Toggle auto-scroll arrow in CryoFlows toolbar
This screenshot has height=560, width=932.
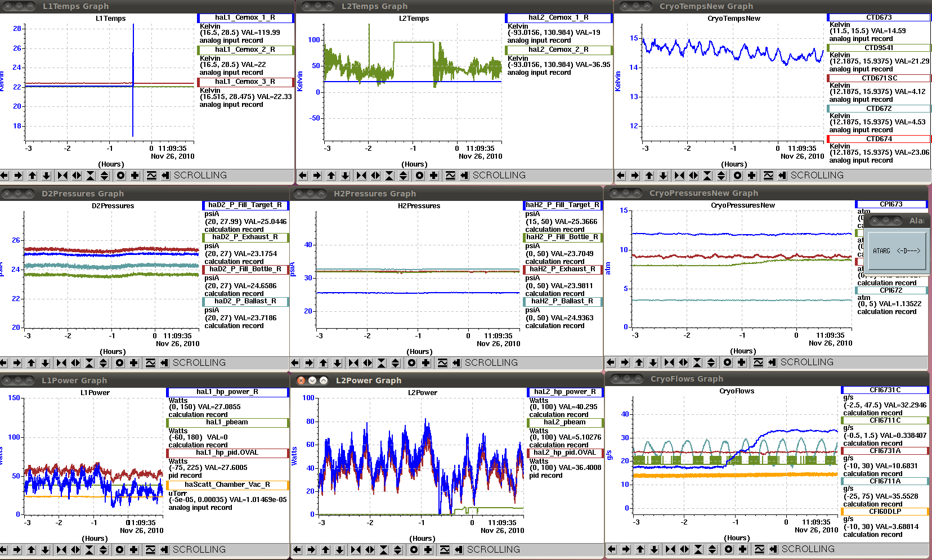773,549
